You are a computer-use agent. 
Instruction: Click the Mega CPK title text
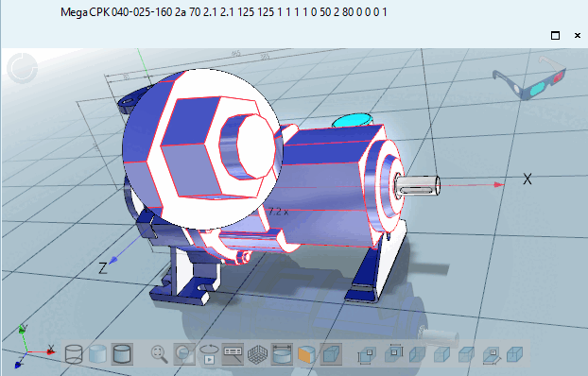pos(223,12)
